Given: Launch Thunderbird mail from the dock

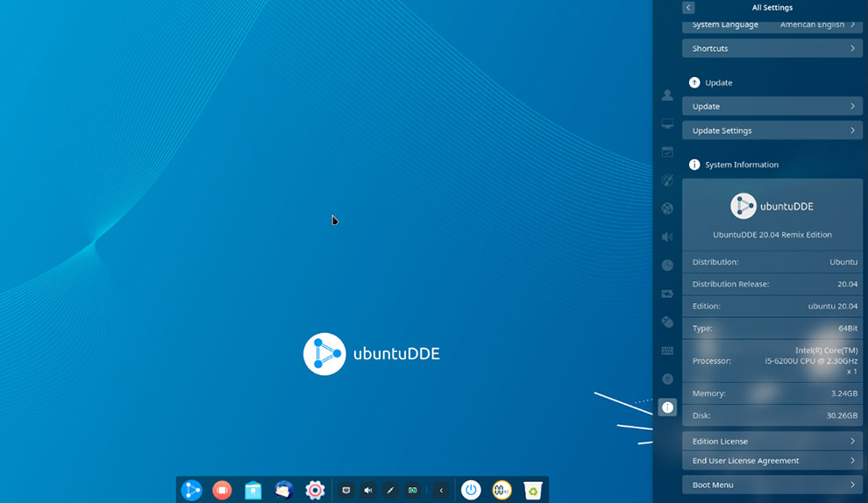Looking at the screenshot, I should (x=284, y=490).
